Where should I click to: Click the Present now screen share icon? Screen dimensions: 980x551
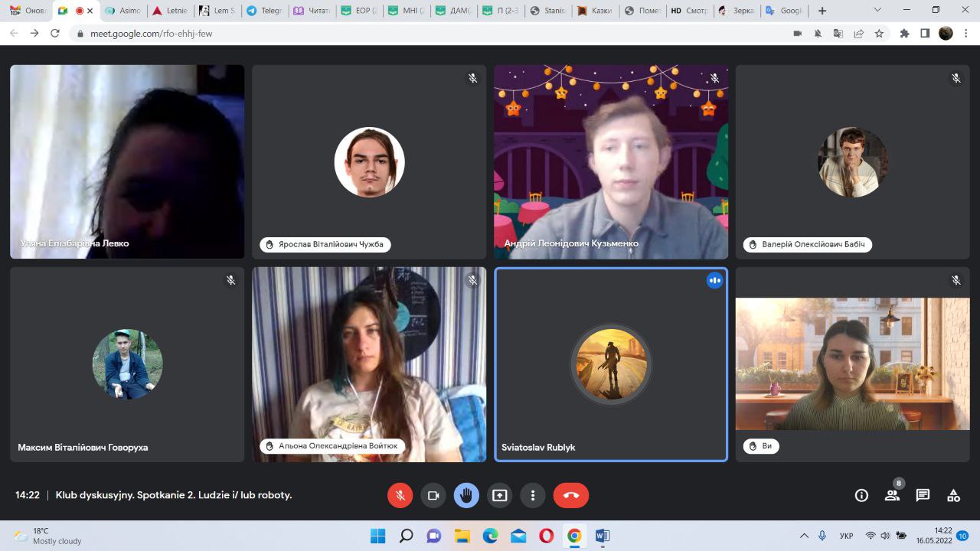click(499, 495)
